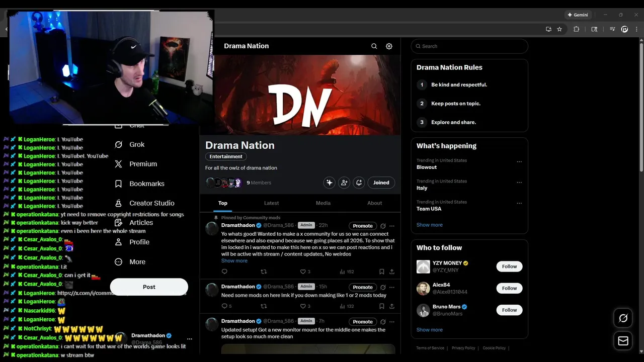Follow Bruno Mars
The height and width of the screenshot is (362, 644).
pyautogui.click(x=509, y=310)
